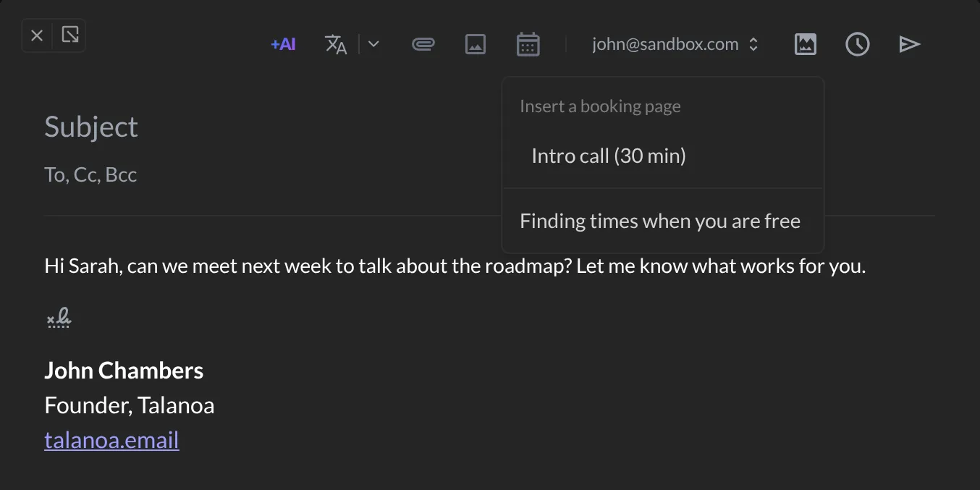Send the email with arrow icon
This screenshot has width=980, height=490.
pyautogui.click(x=909, y=44)
